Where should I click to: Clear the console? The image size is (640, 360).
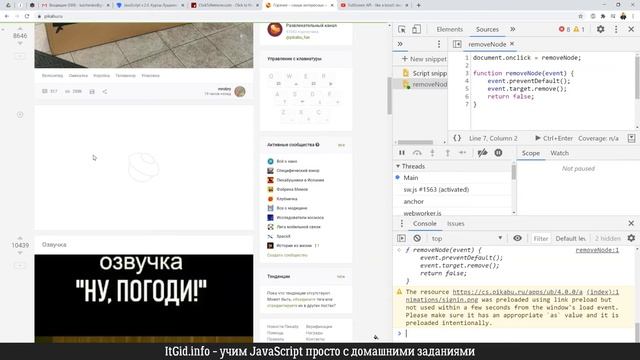(x=417, y=238)
